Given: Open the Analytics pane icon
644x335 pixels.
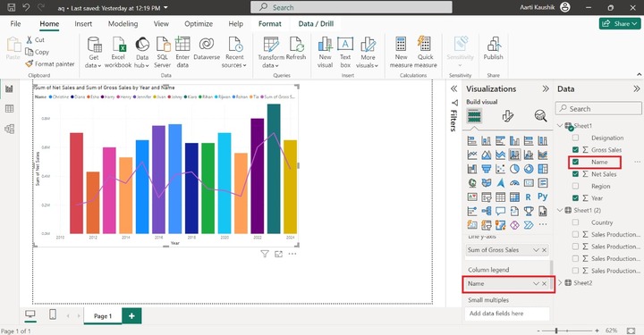Looking at the screenshot, I should click(540, 116).
